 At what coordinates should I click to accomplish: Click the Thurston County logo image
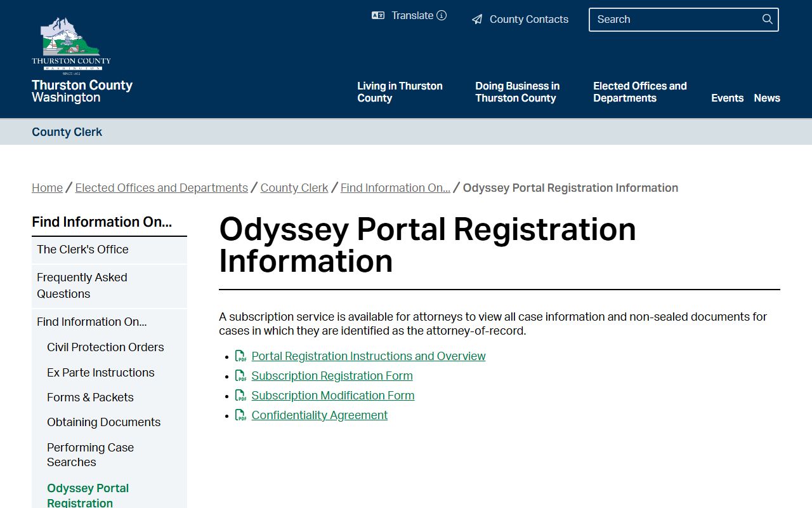click(x=71, y=46)
